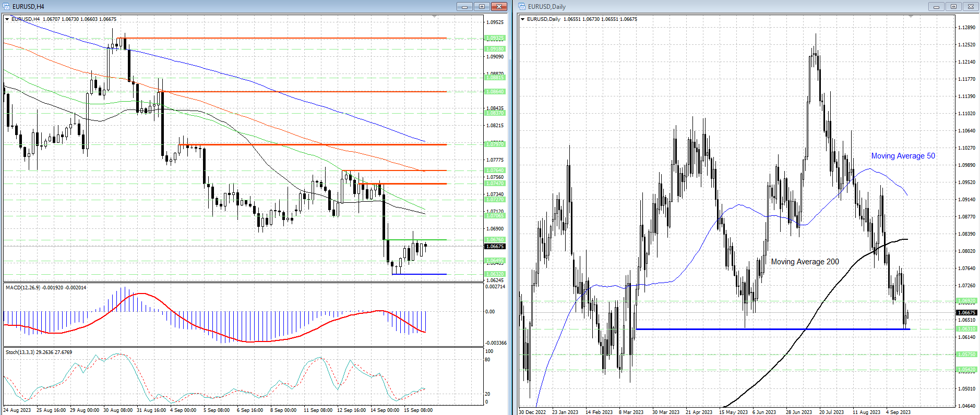Close the EURUSD,H4 chart window
This screenshot has width=980, height=415.
[499, 7]
